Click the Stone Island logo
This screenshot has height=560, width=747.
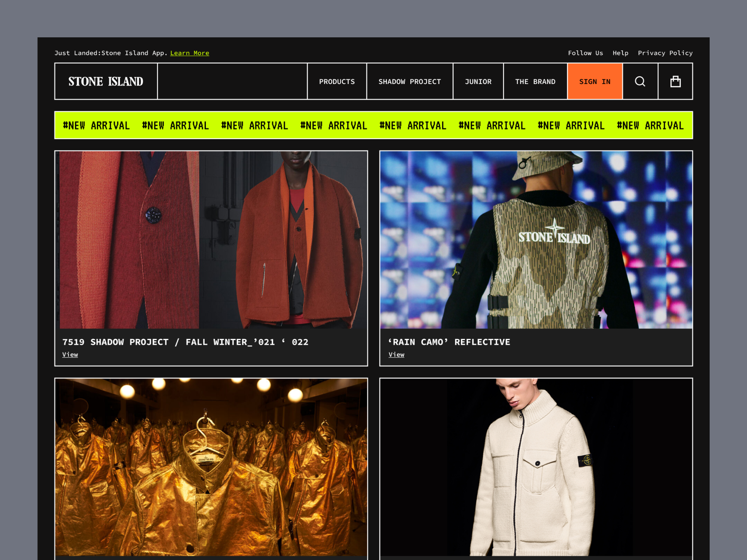point(106,81)
